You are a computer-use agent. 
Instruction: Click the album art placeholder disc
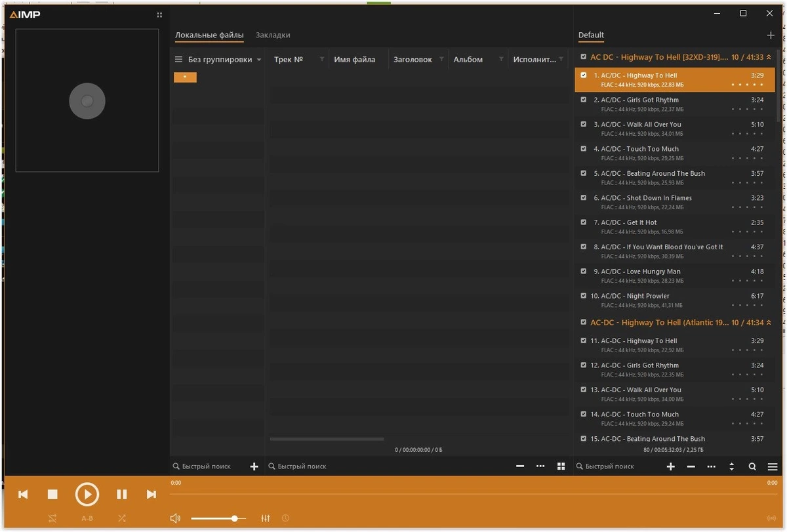click(87, 101)
